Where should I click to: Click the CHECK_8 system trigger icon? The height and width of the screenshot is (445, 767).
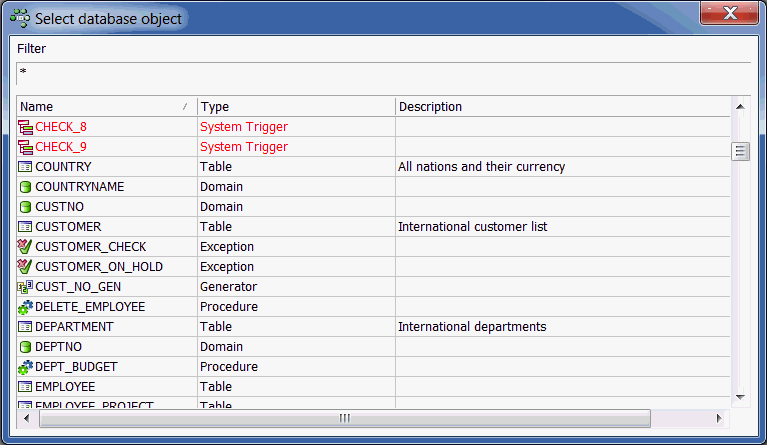[x=25, y=127]
